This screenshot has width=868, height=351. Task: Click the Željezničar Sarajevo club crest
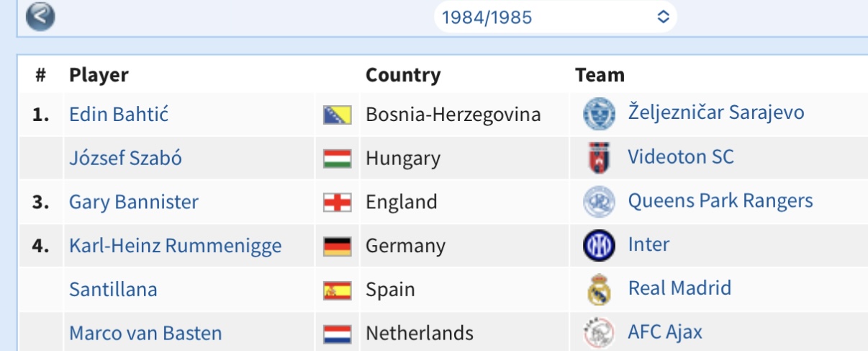[x=597, y=113]
